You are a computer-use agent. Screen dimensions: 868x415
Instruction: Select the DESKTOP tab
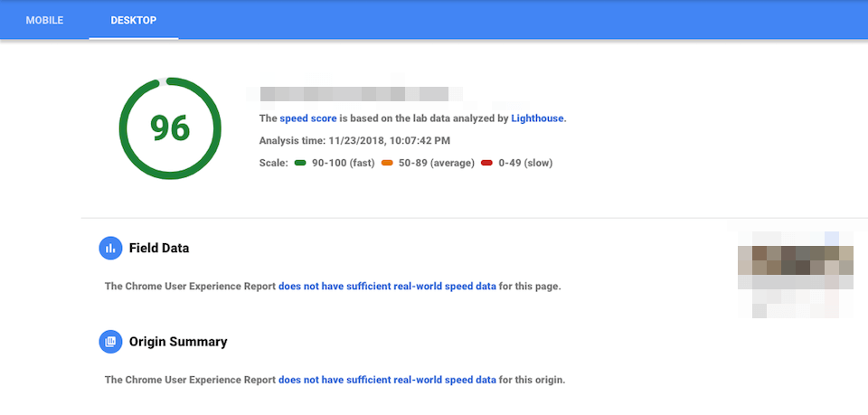(x=134, y=20)
